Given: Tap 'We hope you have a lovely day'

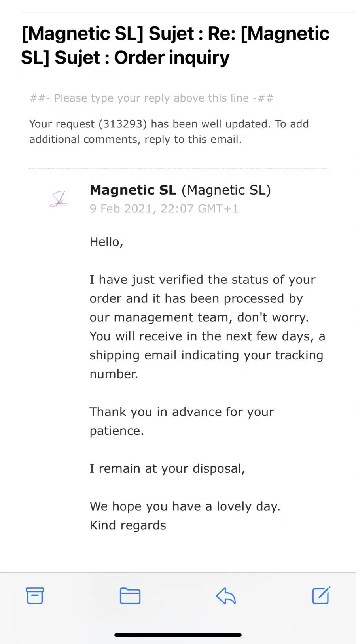Looking at the screenshot, I should coord(185,506).
